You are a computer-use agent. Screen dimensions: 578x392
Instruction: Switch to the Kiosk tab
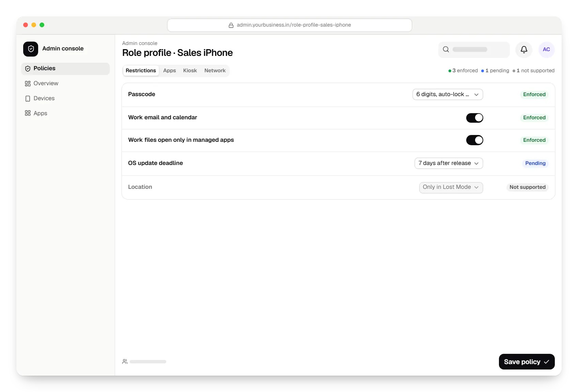pyautogui.click(x=190, y=71)
